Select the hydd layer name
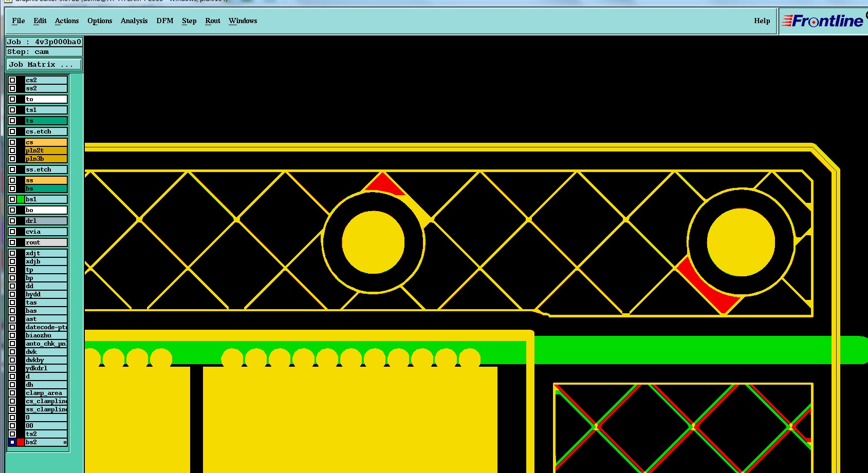This screenshot has height=473, width=868. (46, 294)
